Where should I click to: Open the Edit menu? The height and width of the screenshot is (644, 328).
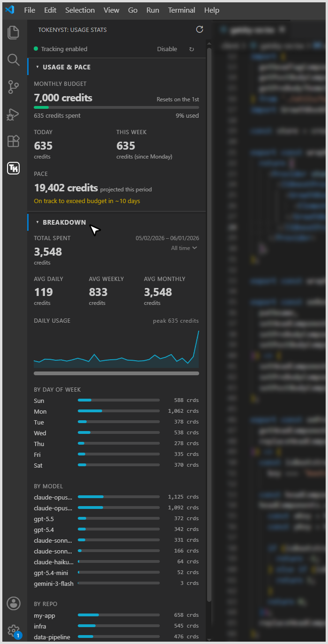click(x=50, y=10)
